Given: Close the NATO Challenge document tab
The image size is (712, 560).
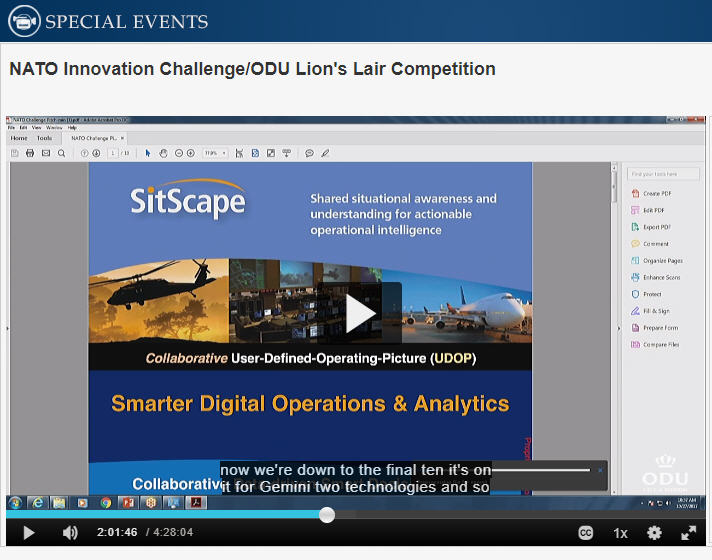Looking at the screenshot, I should tap(122, 138).
